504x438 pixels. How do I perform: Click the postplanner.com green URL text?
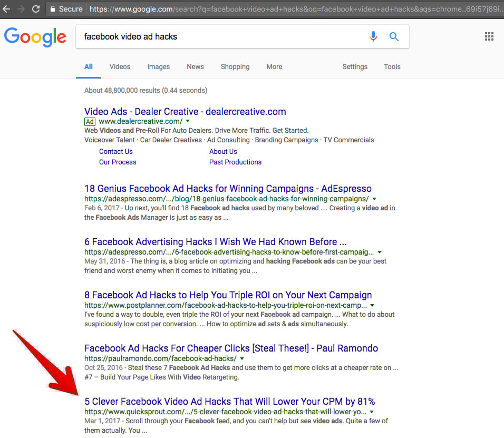[226, 305]
